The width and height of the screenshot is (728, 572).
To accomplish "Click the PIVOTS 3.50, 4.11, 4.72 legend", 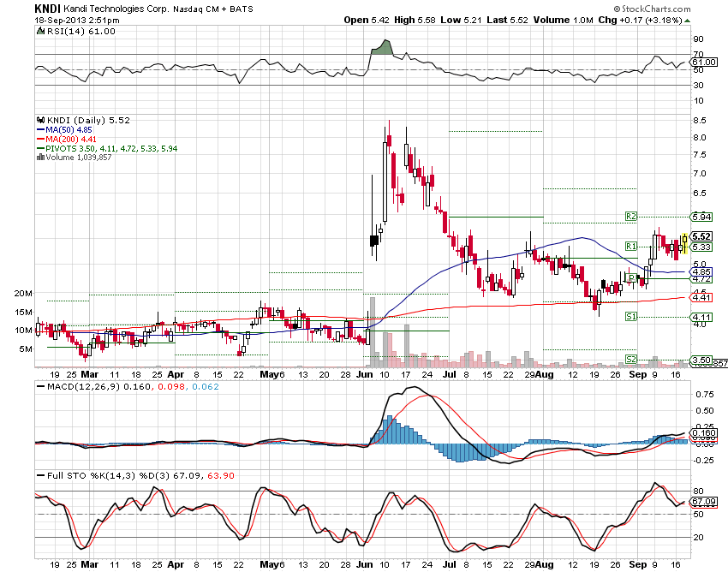I will coord(111,149).
